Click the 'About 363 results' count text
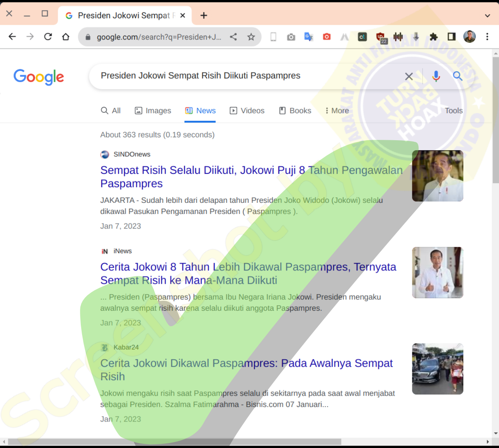This screenshot has height=448, width=499. 157,135
